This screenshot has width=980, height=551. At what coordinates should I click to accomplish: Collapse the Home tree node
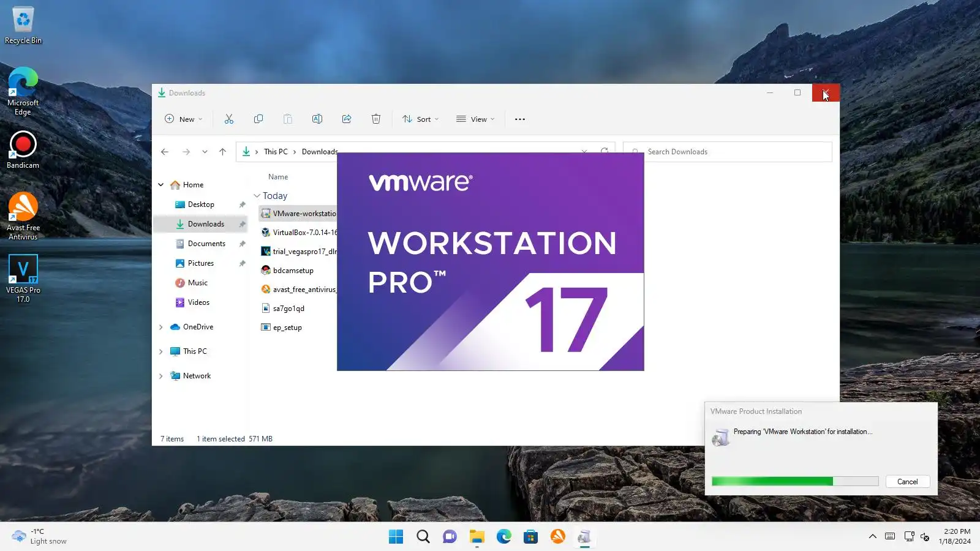coord(161,185)
